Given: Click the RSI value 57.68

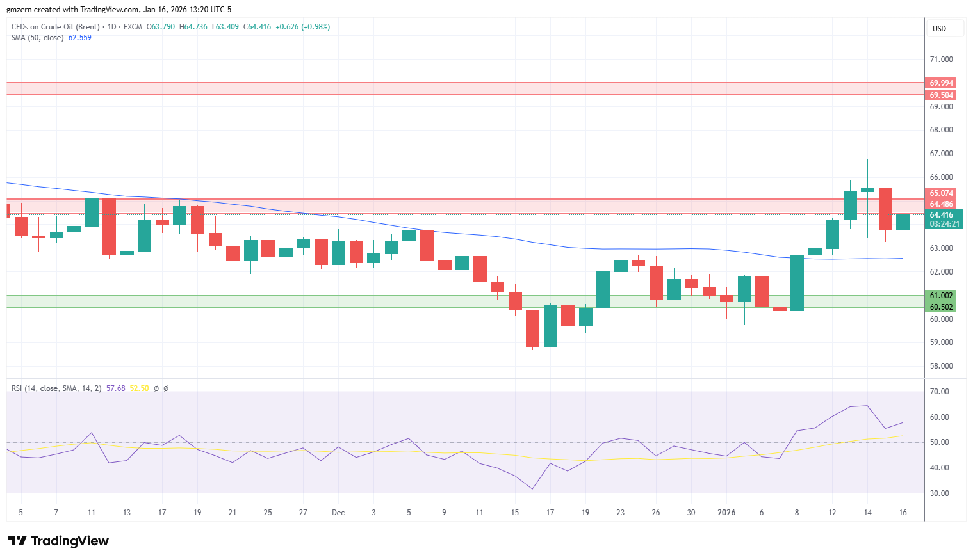Looking at the screenshot, I should click(116, 388).
